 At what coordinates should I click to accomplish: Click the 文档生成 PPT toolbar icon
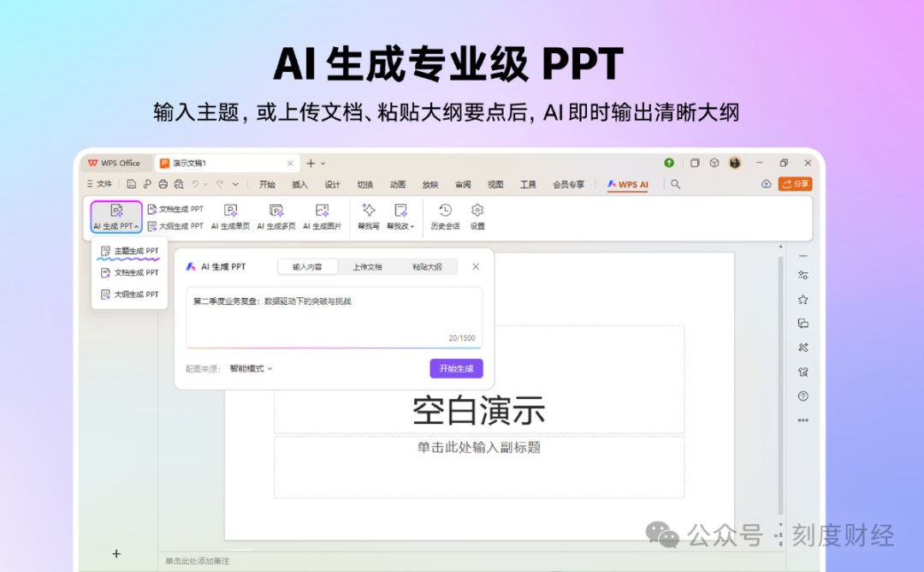click(x=175, y=208)
